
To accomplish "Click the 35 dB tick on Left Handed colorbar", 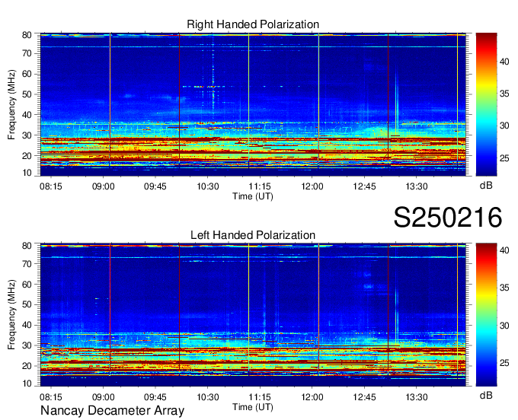I will pyautogui.click(x=504, y=288).
